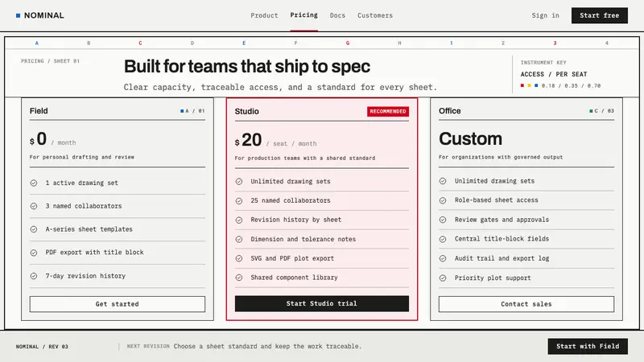This screenshot has width=644, height=362.
Task: Click the check icon beside 25 named collaborators
Action: pyautogui.click(x=239, y=200)
